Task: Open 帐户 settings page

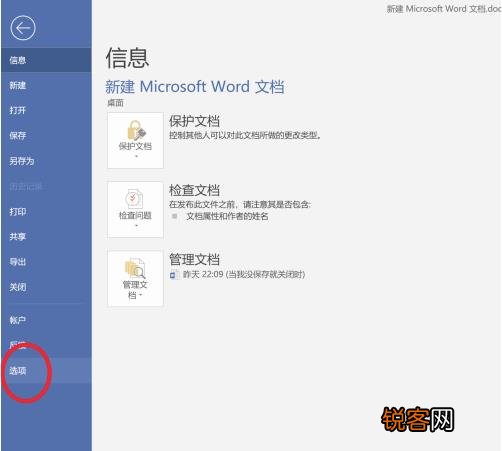Action: [x=46, y=320]
